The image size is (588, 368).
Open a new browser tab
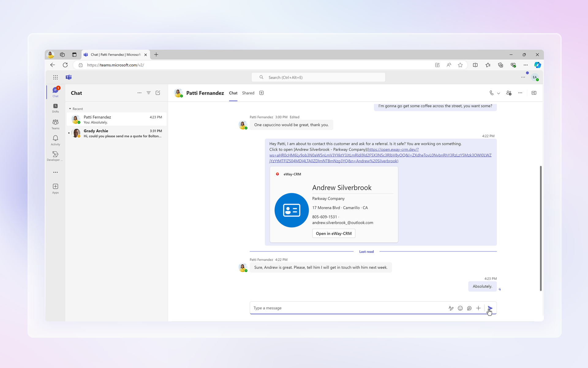[x=156, y=55]
